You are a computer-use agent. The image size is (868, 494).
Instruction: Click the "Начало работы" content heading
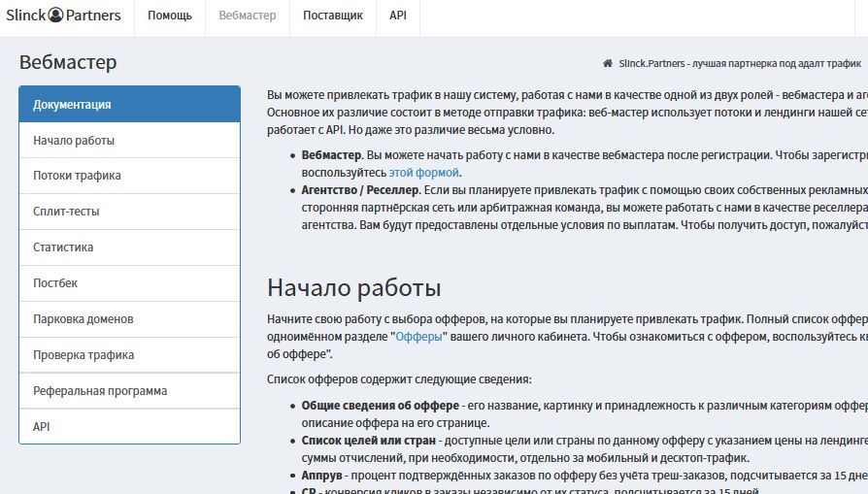tap(354, 288)
